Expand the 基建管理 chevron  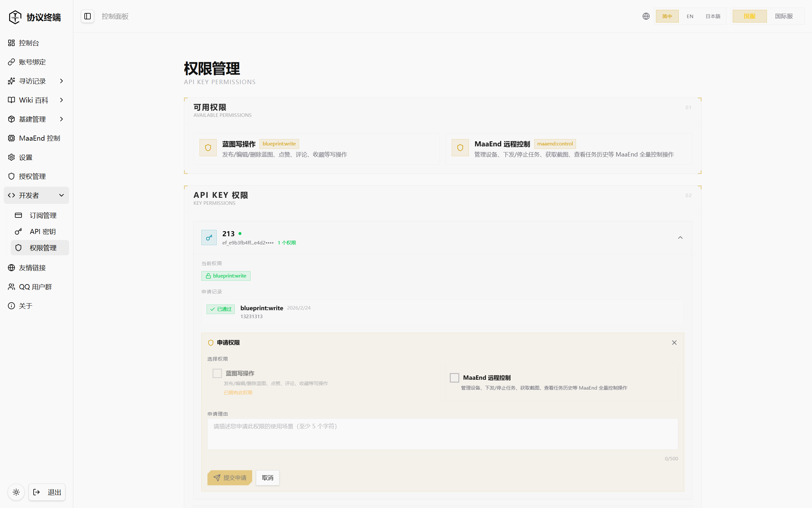tap(62, 119)
